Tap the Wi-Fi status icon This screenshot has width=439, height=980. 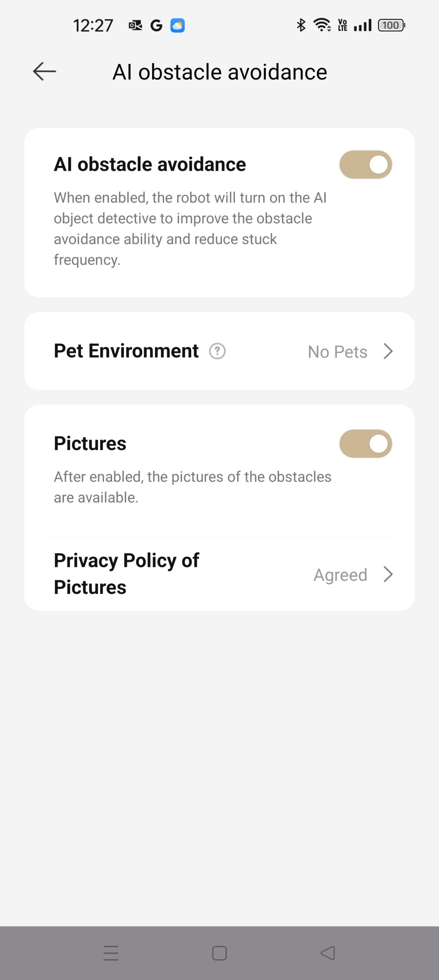click(x=322, y=25)
